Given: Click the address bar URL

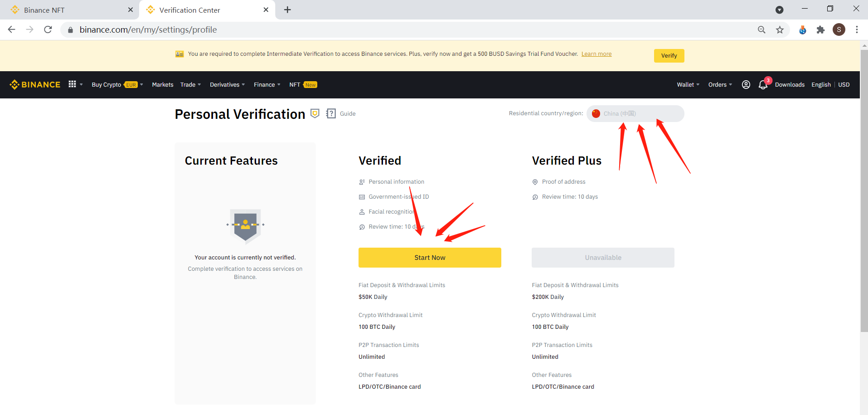Looking at the screenshot, I should coord(148,29).
